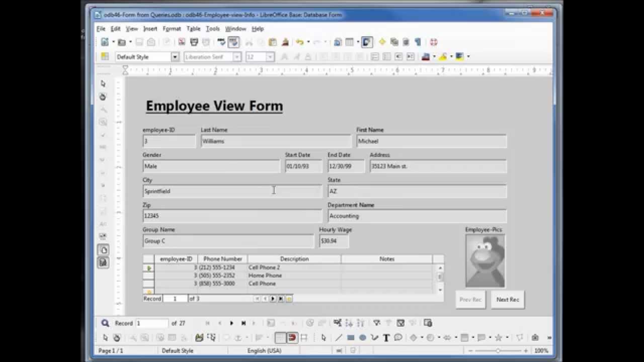Expand the Font Color dropdown arrow
This screenshot has height=362, width=644.
434,56
